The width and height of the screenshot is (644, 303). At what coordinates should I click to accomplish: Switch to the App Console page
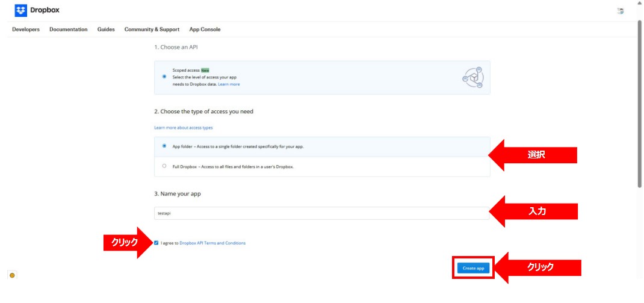point(205,30)
